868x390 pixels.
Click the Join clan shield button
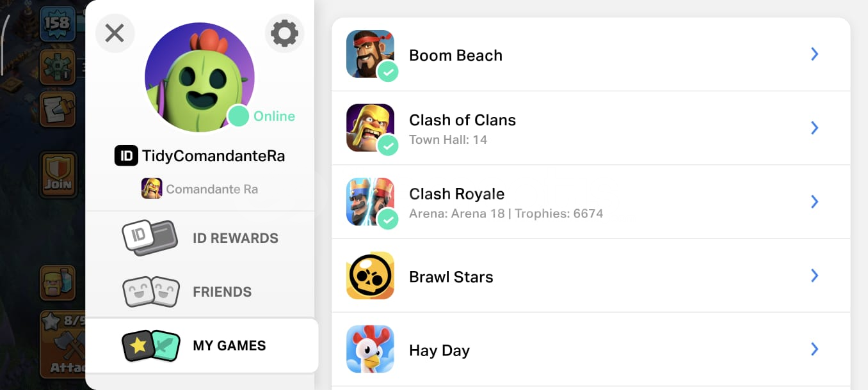pos(58,175)
